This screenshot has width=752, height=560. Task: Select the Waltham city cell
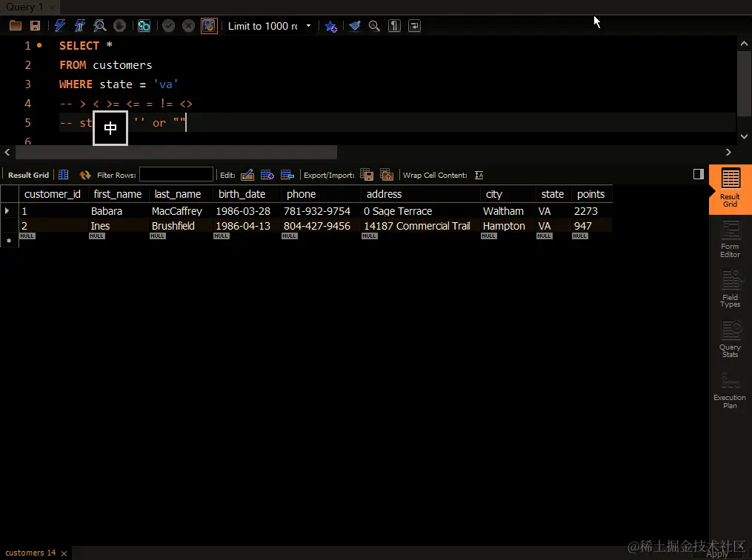coord(508,211)
